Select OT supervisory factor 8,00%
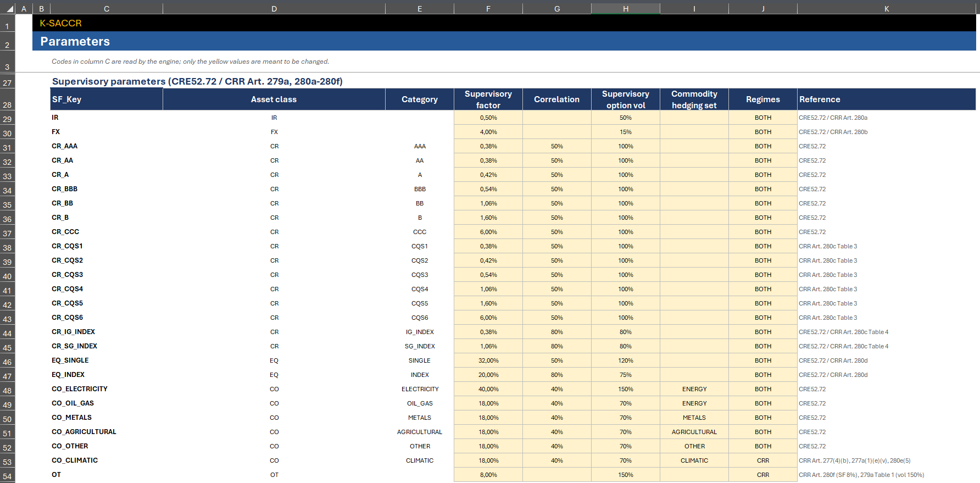 tap(488, 475)
